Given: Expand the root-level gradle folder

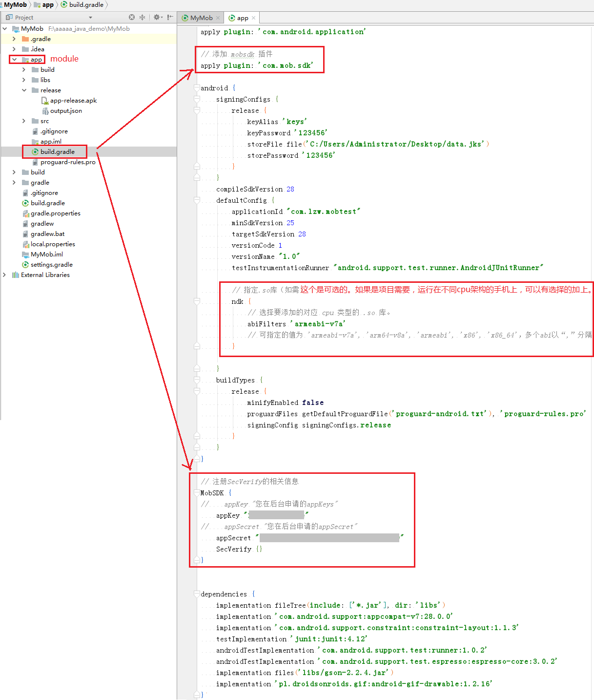Looking at the screenshot, I should tap(14, 183).
